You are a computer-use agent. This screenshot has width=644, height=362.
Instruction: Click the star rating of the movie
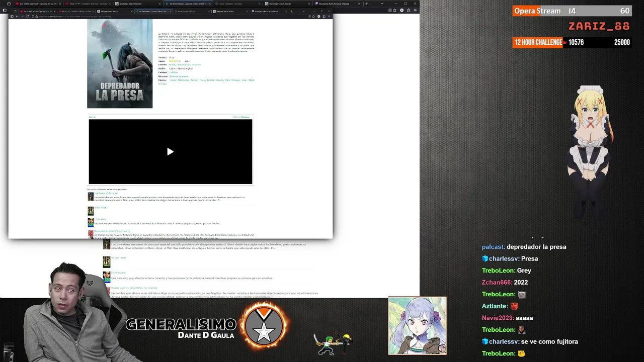tap(175, 61)
